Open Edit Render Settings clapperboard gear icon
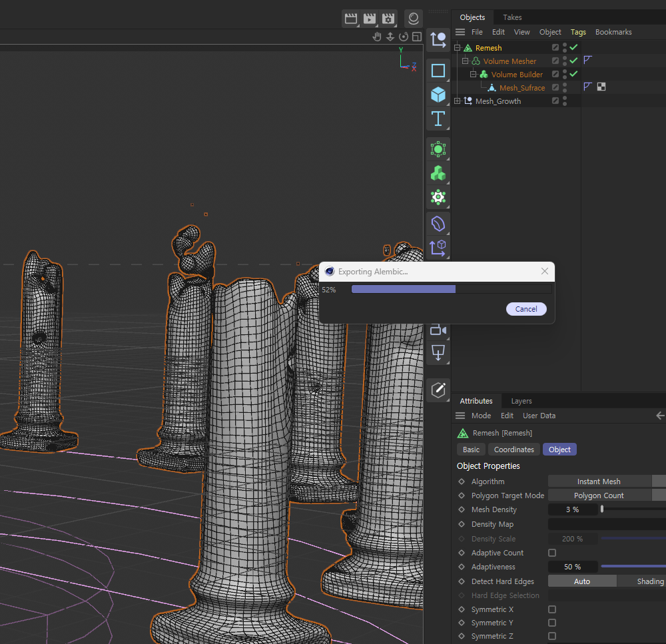Image resolution: width=666 pixels, height=644 pixels. pos(388,18)
